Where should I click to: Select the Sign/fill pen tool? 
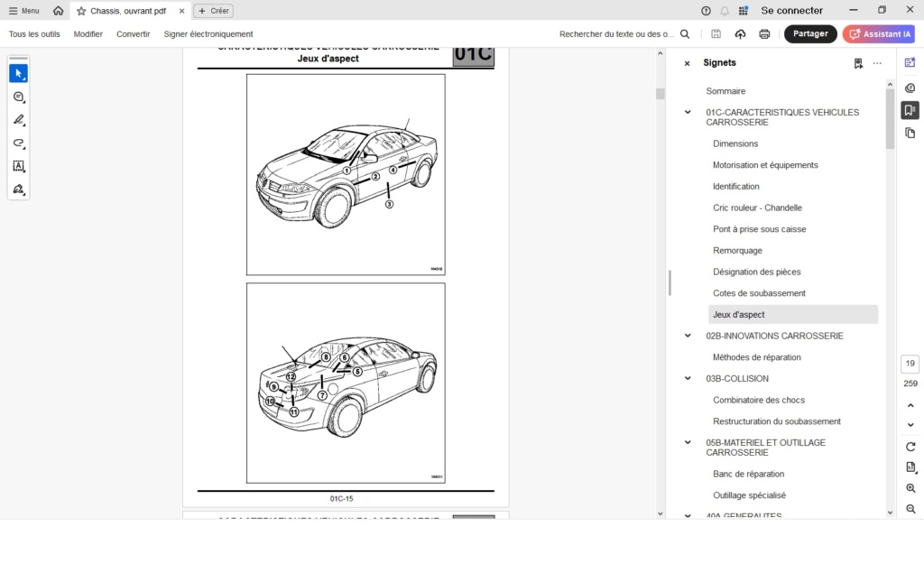(x=18, y=189)
